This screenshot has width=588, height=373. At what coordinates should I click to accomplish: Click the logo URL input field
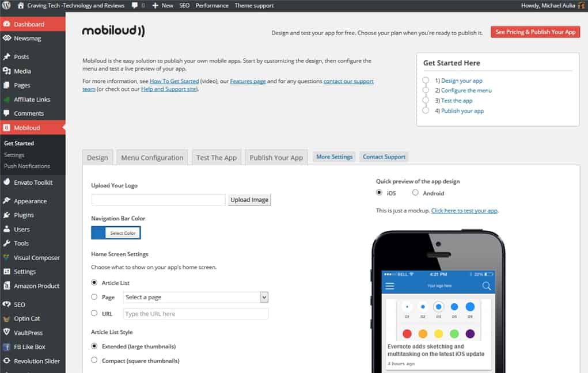point(158,199)
